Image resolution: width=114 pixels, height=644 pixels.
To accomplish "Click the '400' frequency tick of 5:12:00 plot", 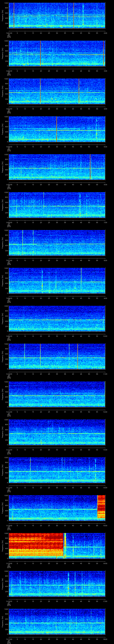I will click(7, 435).
